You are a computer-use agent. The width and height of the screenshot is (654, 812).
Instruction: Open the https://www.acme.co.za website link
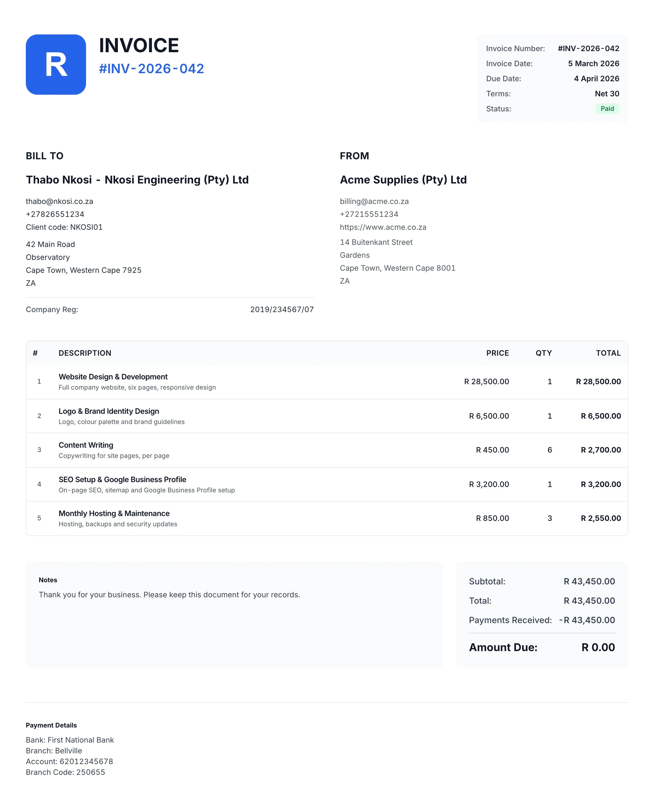383,227
